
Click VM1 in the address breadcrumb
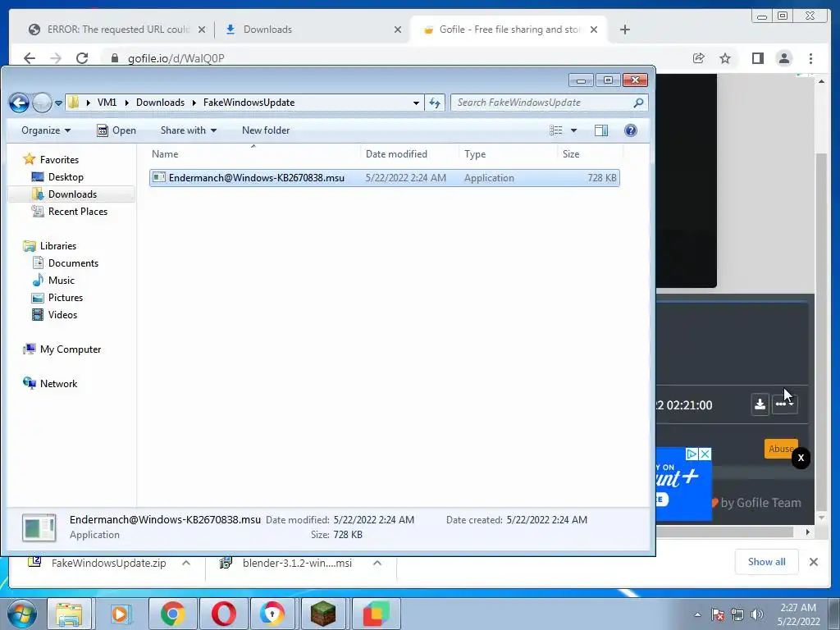pyautogui.click(x=107, y=103)
